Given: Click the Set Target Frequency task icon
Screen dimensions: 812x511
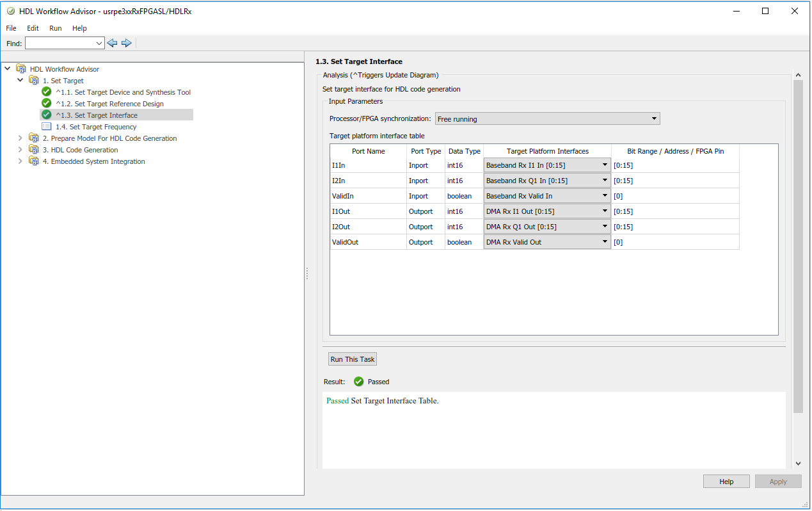Looking at the screenshot, I should [x=47, y=127].
